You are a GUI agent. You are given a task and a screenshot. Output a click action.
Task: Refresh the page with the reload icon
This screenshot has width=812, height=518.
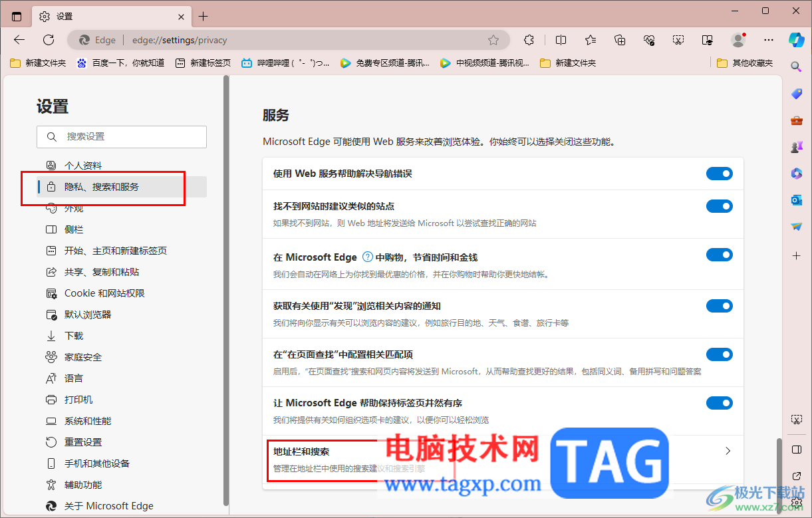pos(49,40)
